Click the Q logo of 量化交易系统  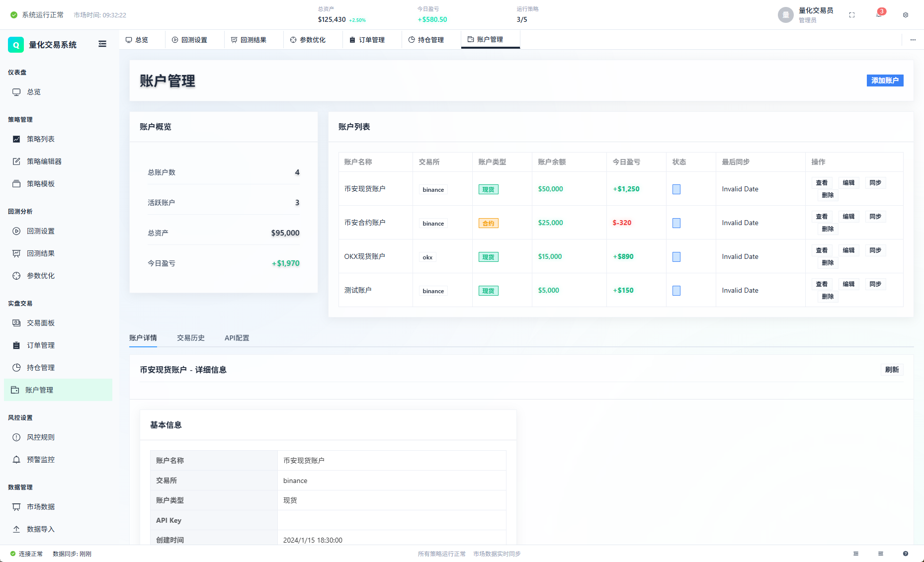16,45
